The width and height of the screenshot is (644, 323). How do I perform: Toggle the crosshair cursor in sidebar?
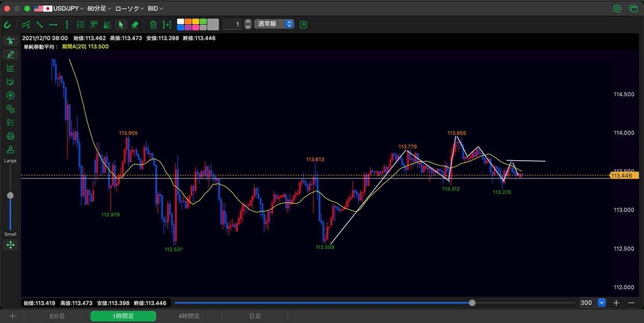10,41
